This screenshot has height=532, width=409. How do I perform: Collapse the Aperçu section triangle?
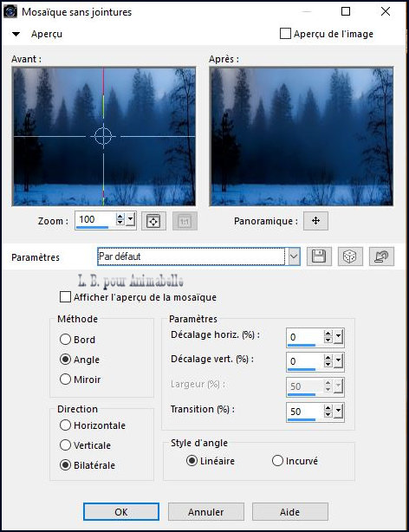(x=16, y=34)
